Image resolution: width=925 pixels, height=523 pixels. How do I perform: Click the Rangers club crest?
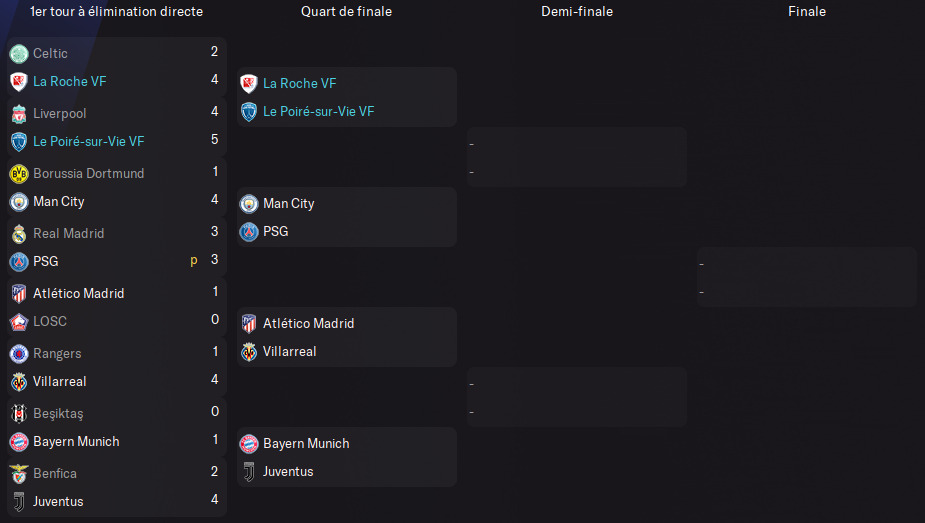coord(18,353)
